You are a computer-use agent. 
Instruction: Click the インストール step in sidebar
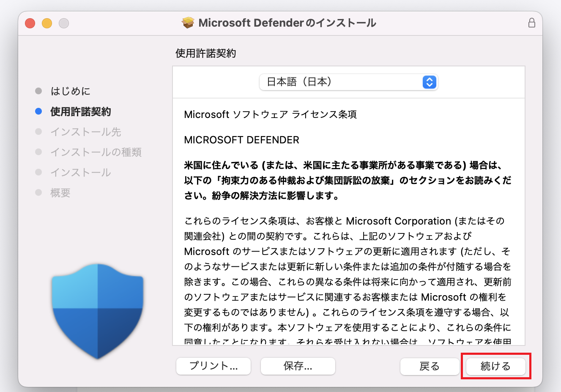[81, 173]
